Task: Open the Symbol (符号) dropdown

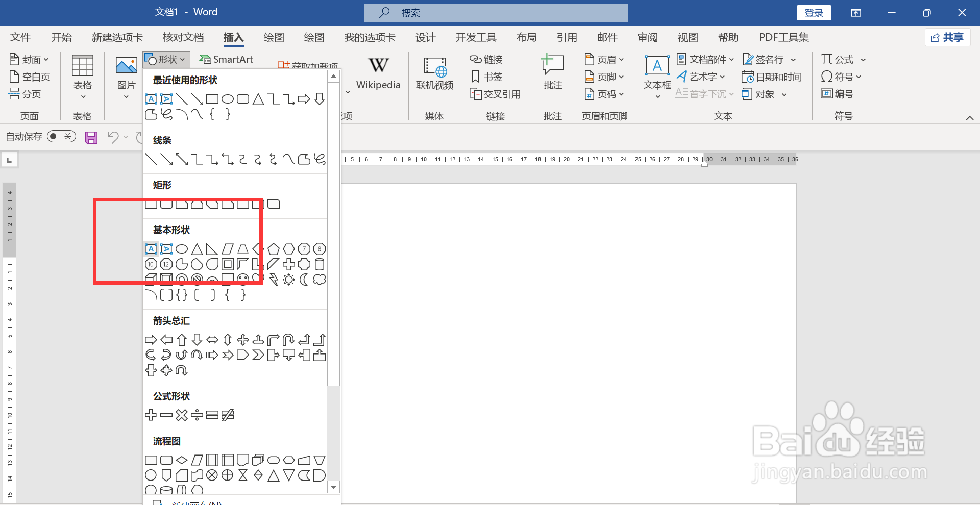Action: [x=841, y=77]
